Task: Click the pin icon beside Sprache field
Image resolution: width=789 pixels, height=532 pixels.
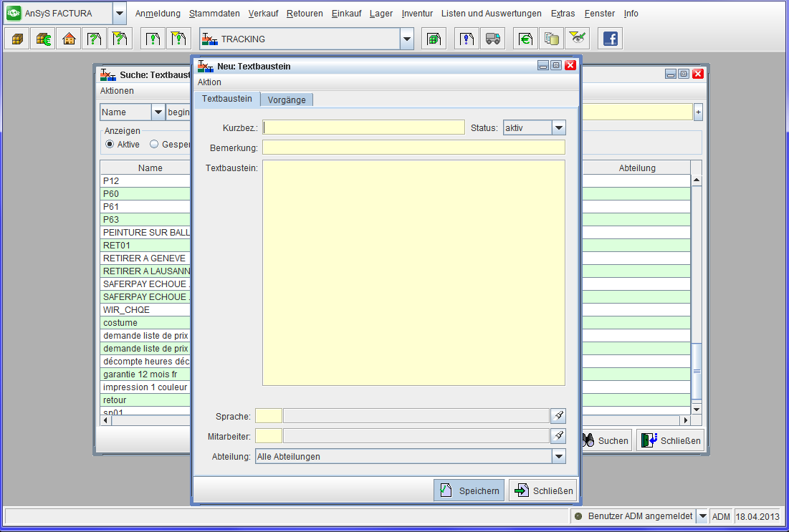Action: coord(558,415)
